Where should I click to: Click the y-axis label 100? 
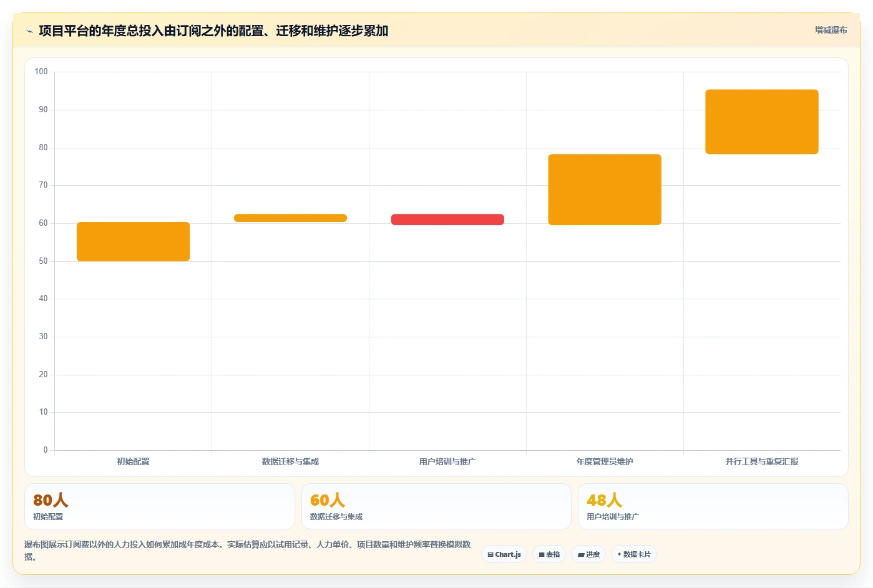click(x=41, y=72)
